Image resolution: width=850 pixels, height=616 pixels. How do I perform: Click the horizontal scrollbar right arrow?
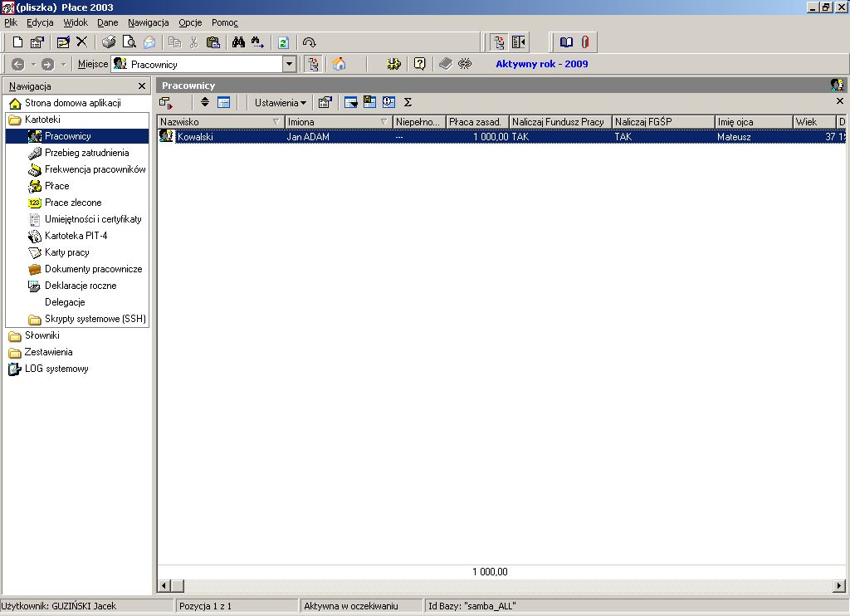839,585
